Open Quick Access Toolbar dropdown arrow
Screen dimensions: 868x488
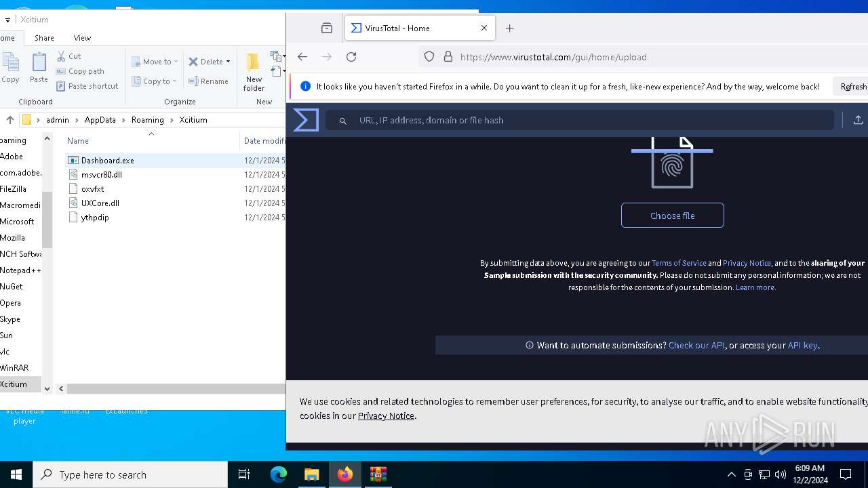[x=7, y=20]
